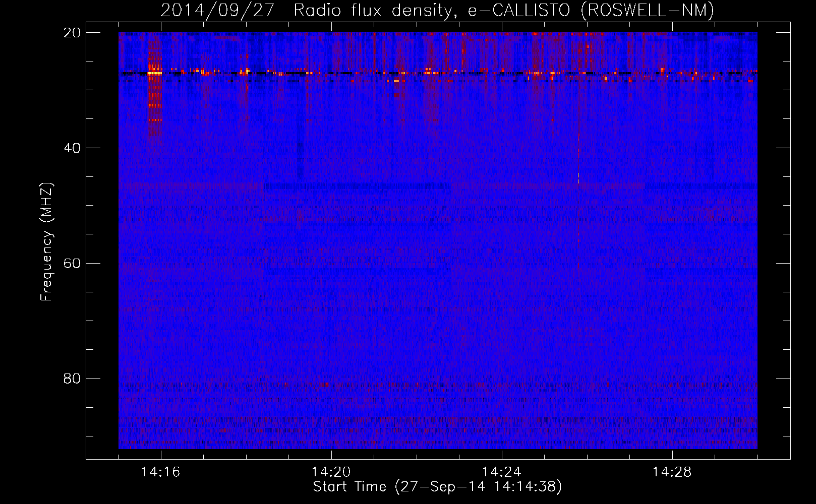Click the 'Start Time (27-Sep-14 14:14:38)' label
The width and height of the screenshot is (816, 504).
tap(437, 487)
